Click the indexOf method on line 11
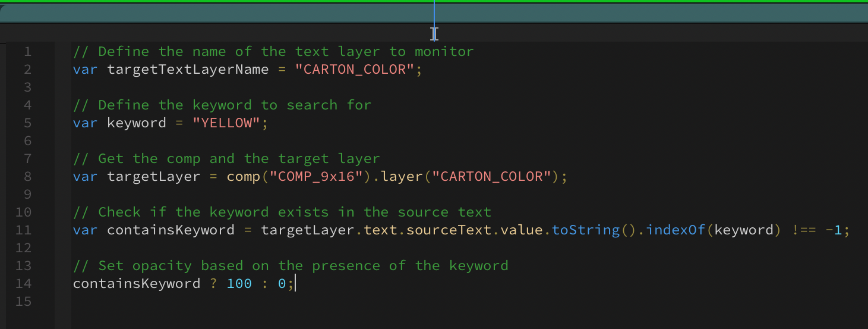Viewport: 868px width, 329px height. (x=676, y=230)
